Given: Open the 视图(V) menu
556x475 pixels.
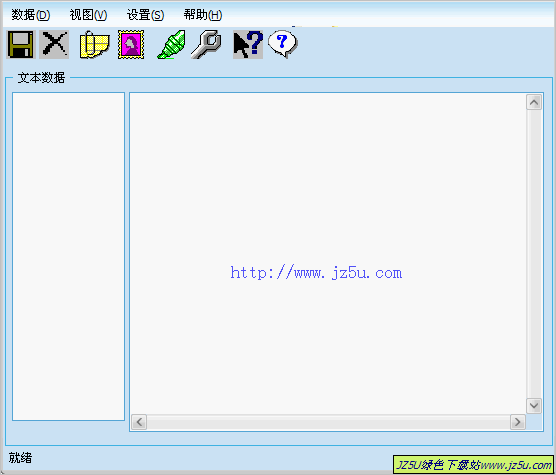Looking at the screenshot, I should (x=88, y=15).
